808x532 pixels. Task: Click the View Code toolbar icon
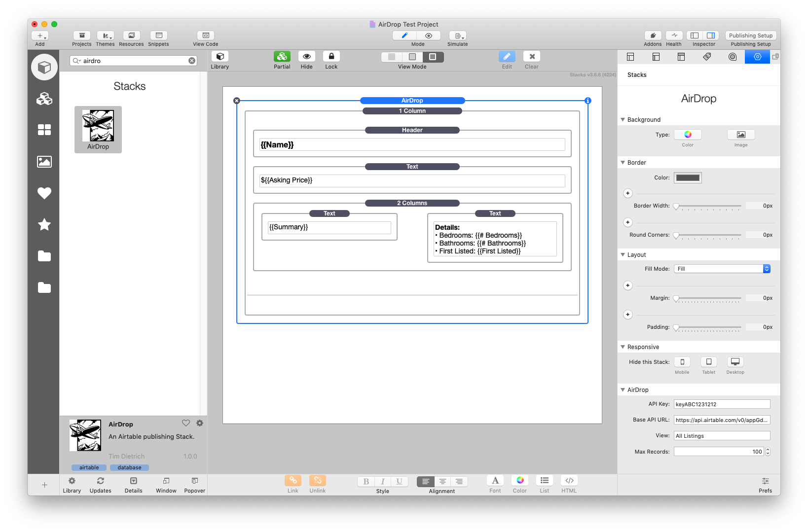[x=206, y=35]
